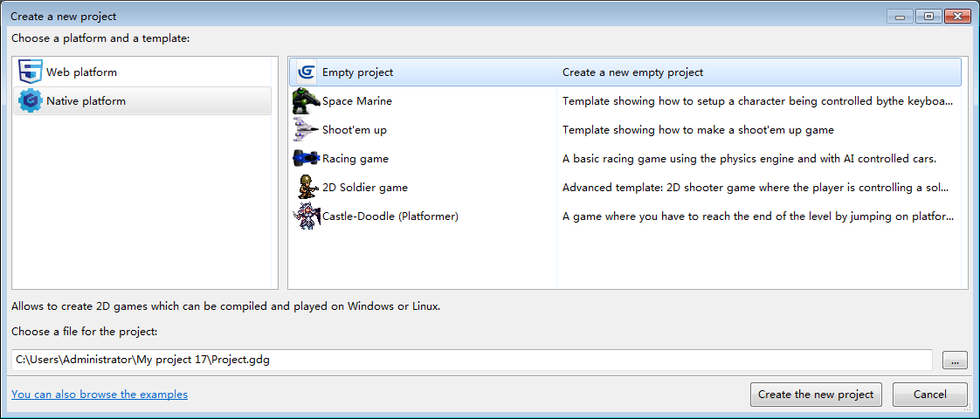Image resolution: width=980 pixels, height=419 pixels.
Task: Click the Racing game car icon
Action: click(307, 159)
